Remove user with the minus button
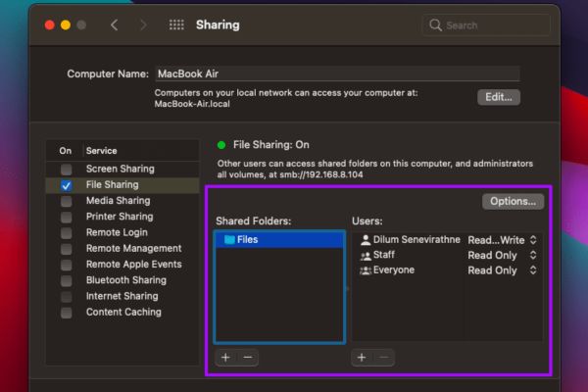Screen dimensions: 588x392 pyautogui.click(x=383, y=358)
